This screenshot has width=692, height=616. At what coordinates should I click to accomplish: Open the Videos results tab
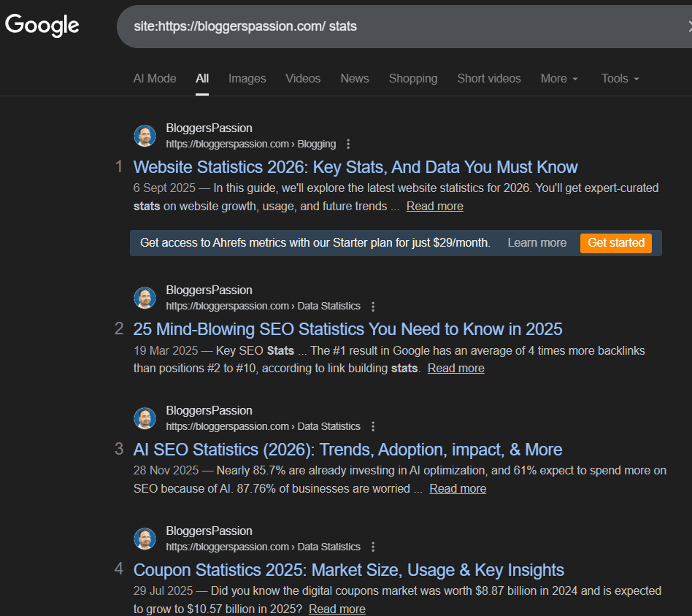[303, 78]
